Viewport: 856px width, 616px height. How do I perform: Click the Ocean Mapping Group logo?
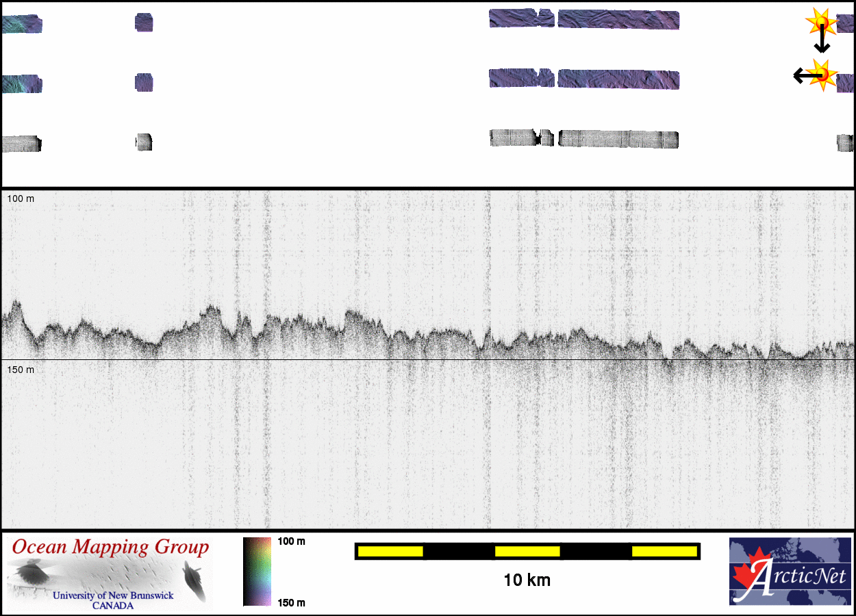[110, 574]
